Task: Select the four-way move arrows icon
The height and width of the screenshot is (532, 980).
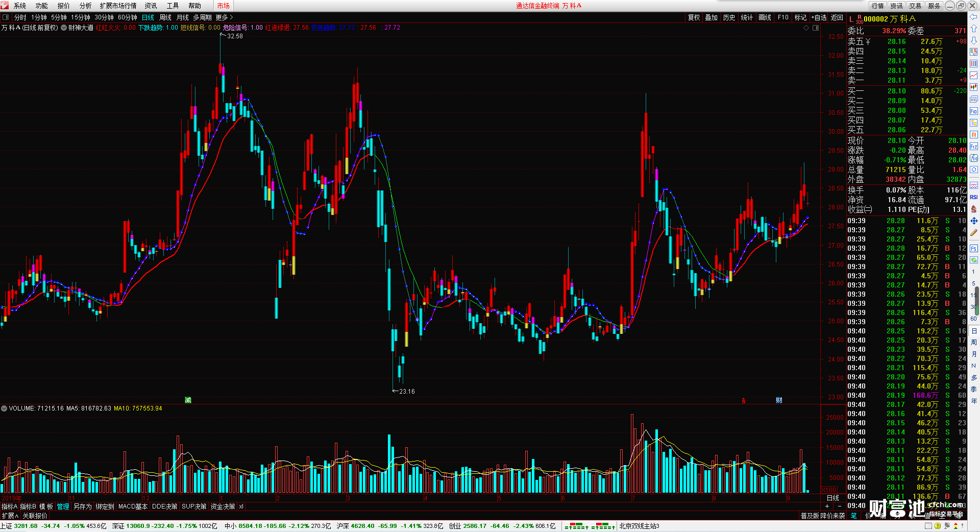Action: (x=974, y=221)
